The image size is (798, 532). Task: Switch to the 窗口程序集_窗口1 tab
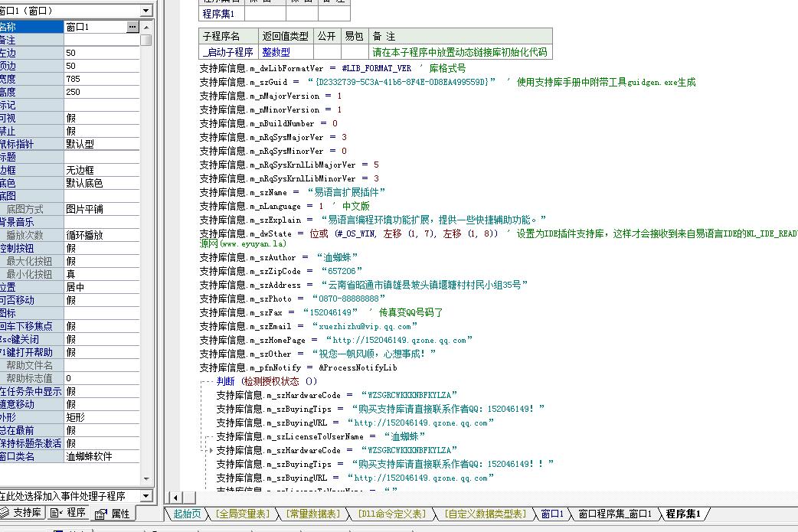coord(615,514)
